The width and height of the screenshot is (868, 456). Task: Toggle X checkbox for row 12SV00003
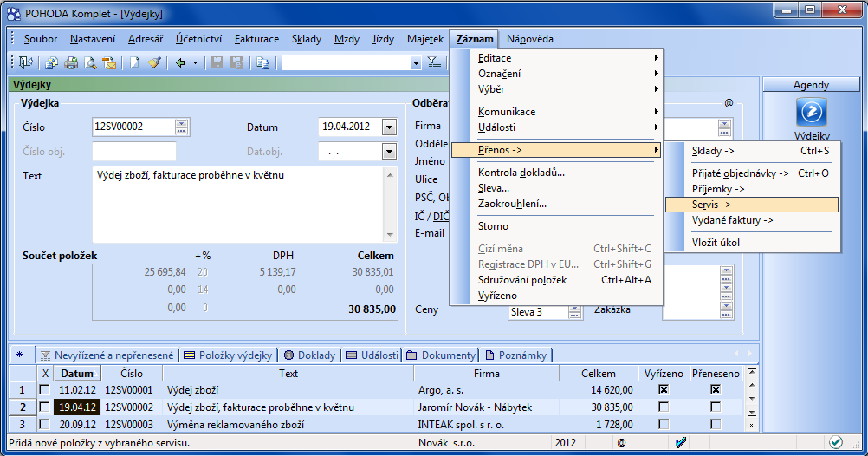44,425
